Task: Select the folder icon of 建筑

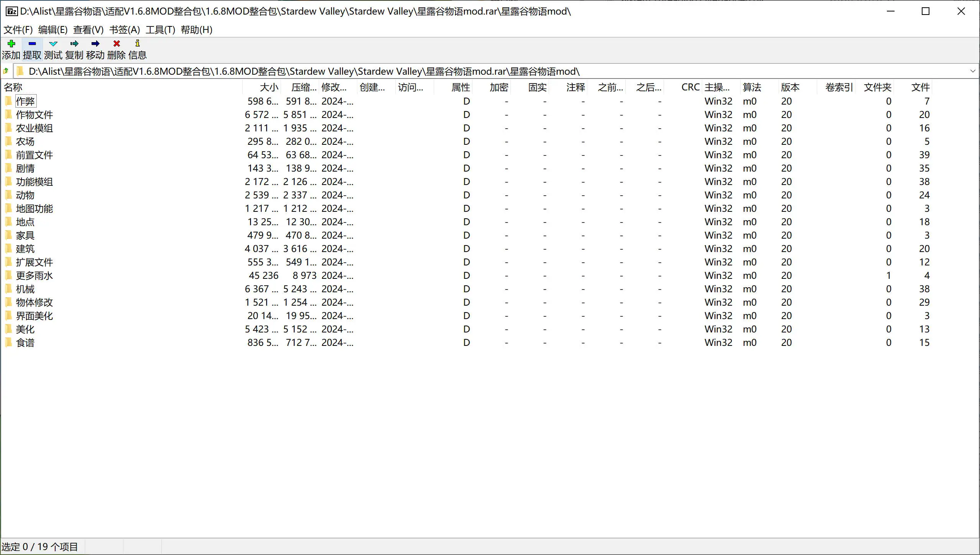Action: click(8, 249)
